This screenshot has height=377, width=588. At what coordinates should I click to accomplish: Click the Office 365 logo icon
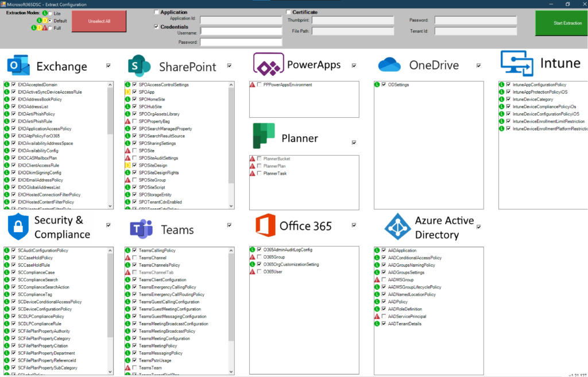click(x=265, y=225)
